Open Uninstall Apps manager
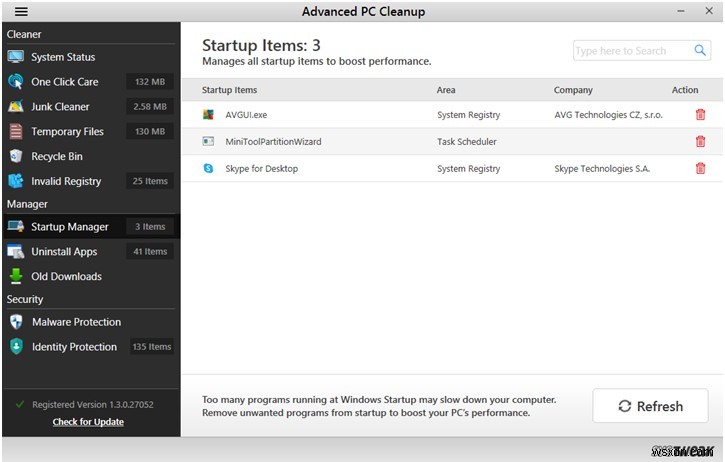This screenshot has width=725, height=462. 64,252
